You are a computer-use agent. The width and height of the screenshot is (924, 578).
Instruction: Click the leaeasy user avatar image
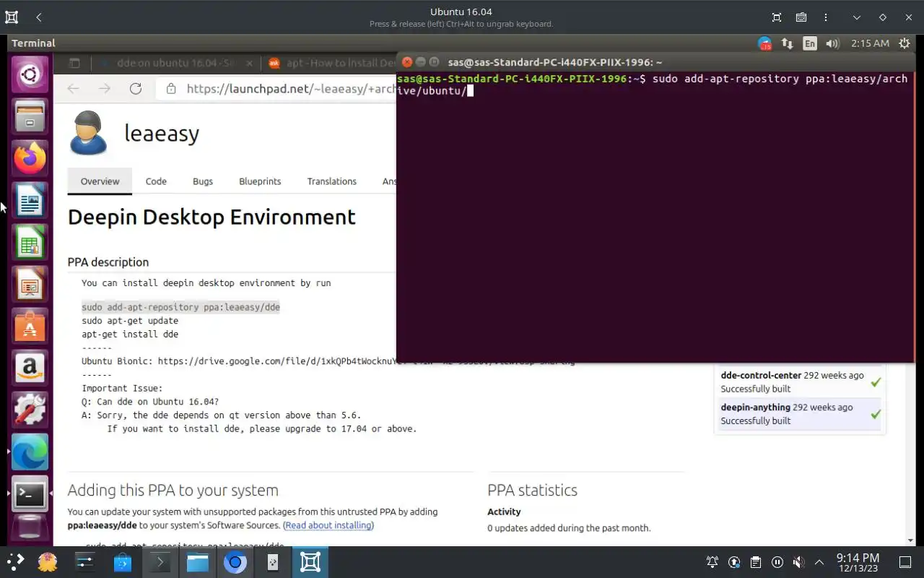click(89, 133)
